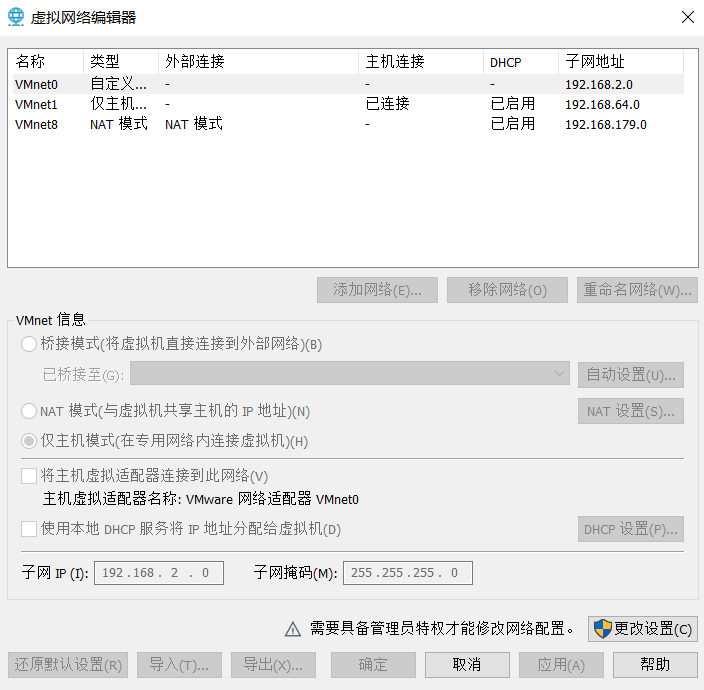Click the shield icon on 更改设置 button

(603, 629)
